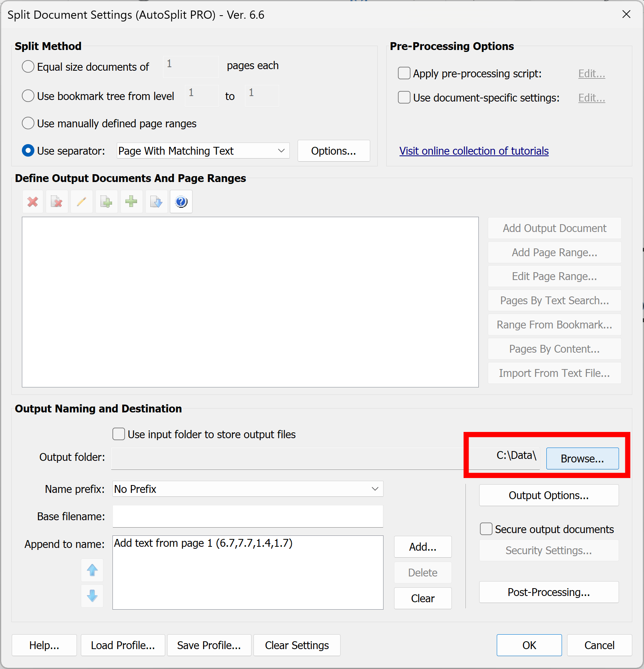This screenshot has height=669, width=644.
Task: Click the green plus add icon
Action: (131, 202)
